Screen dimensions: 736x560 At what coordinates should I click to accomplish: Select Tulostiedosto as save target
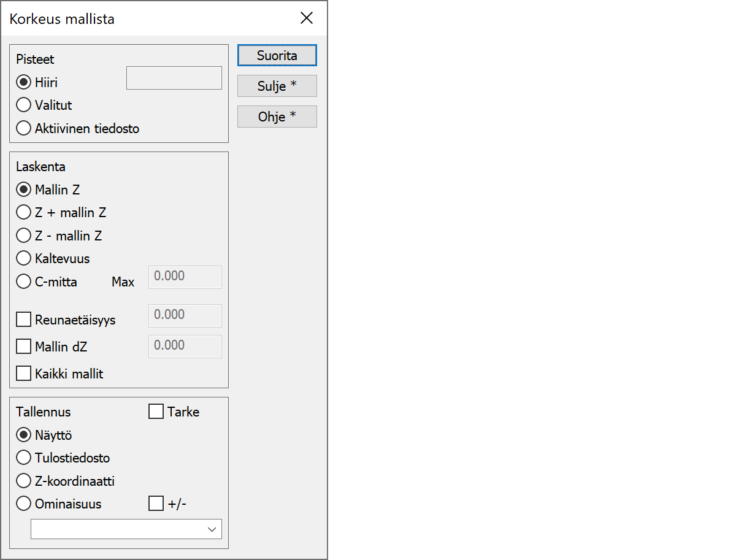24,458
